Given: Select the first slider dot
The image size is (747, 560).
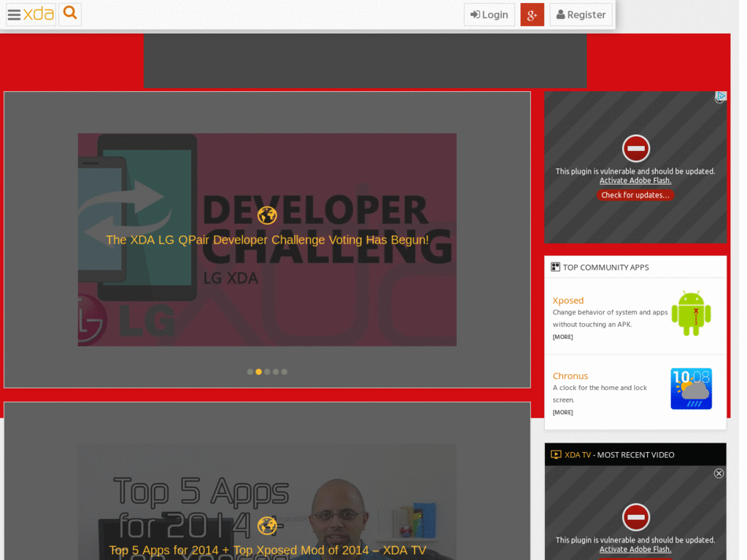Looking at the screenshot, I should (x=250, y=372).
